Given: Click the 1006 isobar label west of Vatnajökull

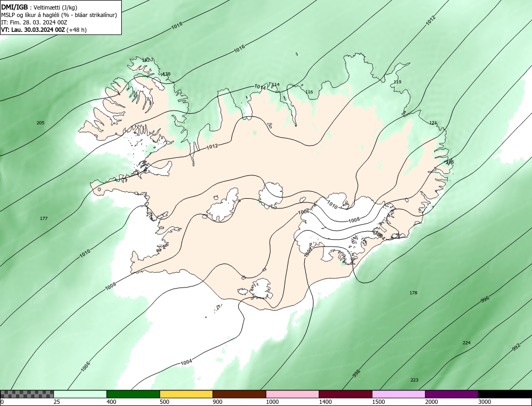Looking at the screenshot, I should (304, 212).
